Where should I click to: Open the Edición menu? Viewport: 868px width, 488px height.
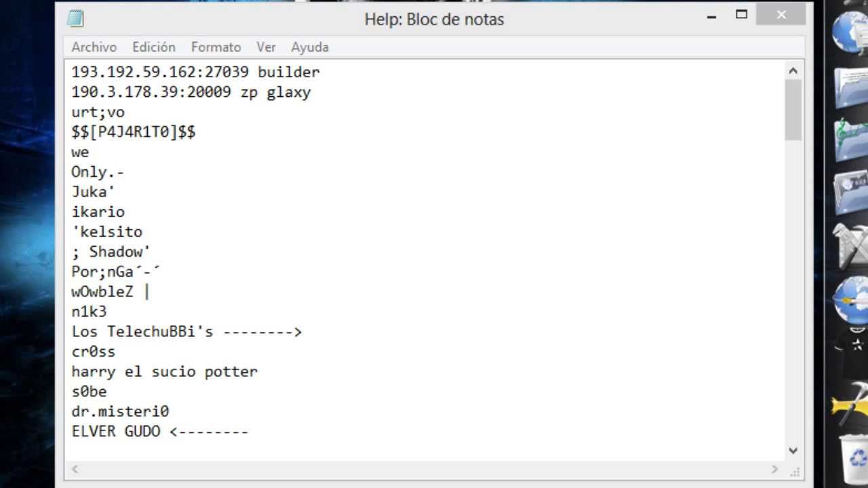[154, 47]
